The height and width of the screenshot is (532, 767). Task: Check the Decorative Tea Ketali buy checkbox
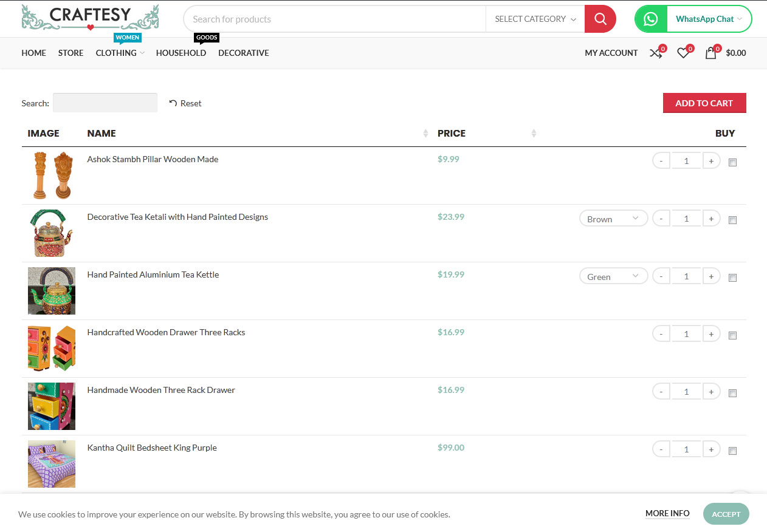coord(732,220)
